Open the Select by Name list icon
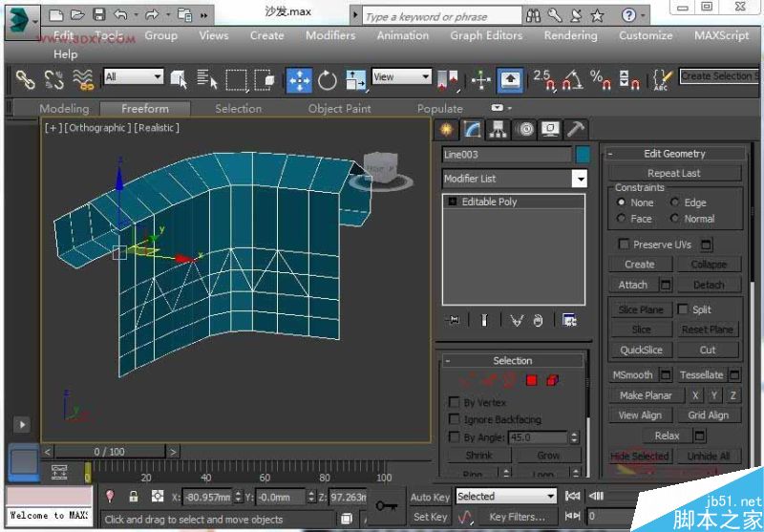Image resolution: width=764 pixels, height=532 pixels. [x=207, y=79]
